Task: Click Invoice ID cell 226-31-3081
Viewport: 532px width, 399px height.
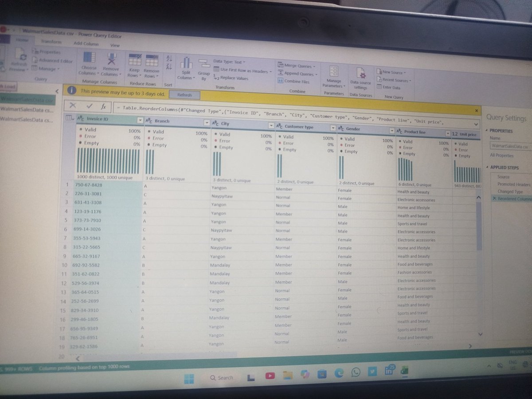Action: coord(88,194)
